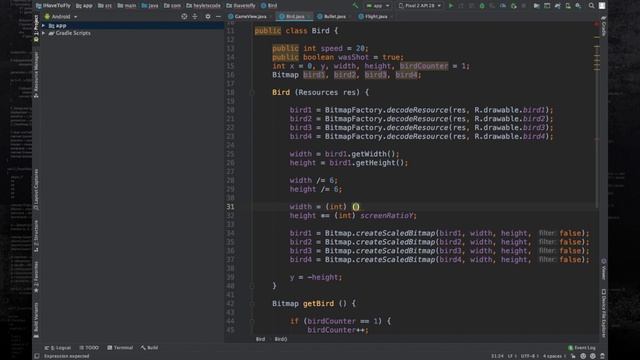Open AVD Manager icon in toolbar

coord(568,6)
